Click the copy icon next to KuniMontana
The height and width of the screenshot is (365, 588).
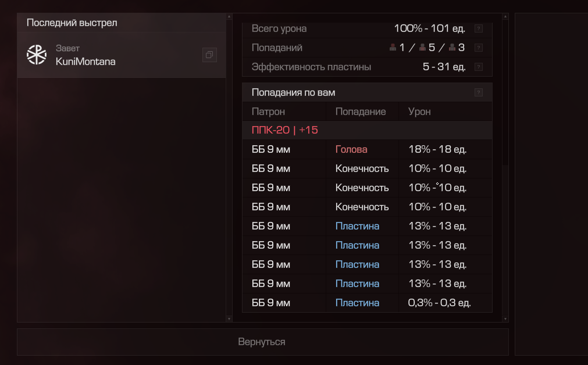pos(209,55)
